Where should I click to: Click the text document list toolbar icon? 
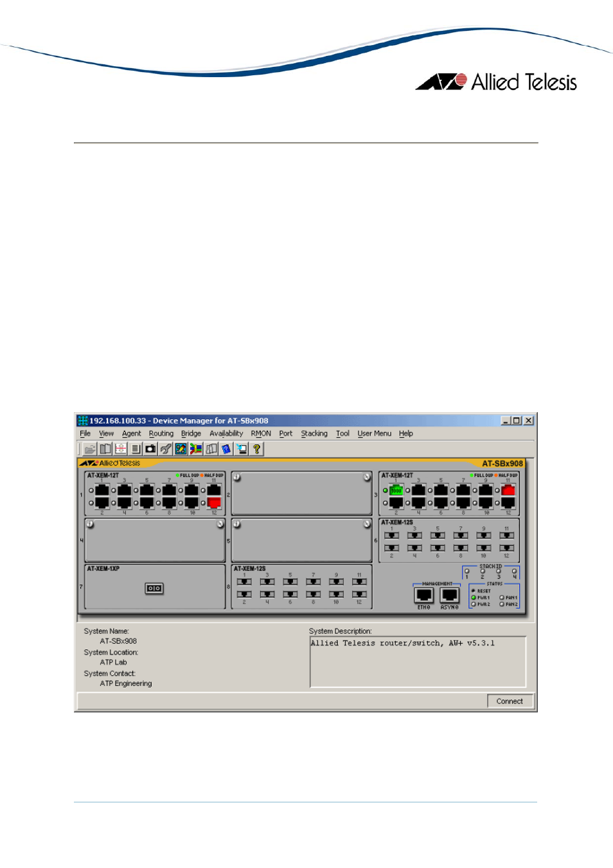(x=136, y=449)
